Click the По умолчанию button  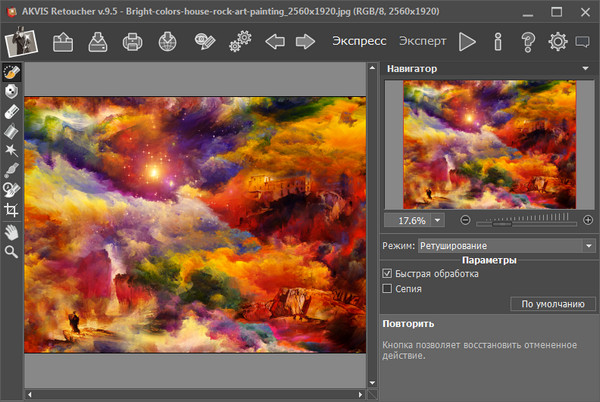tap(547, 304)
